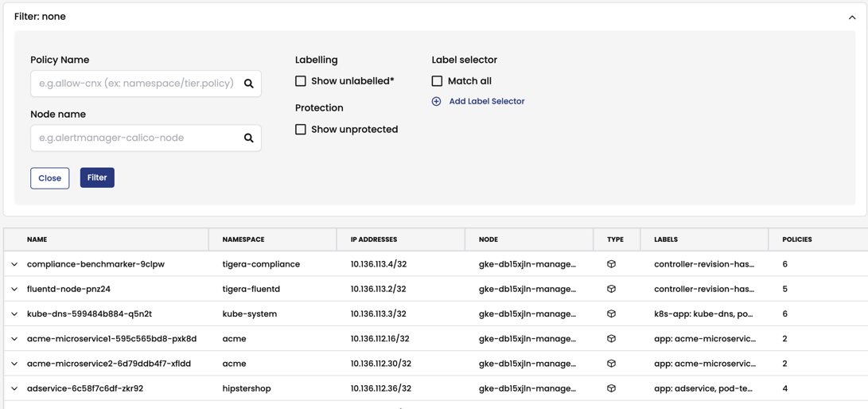The width and height of the screenshot is (868, 409).
Task: Click the type cube icon for acme-microservice1 row
Action: 611,338
